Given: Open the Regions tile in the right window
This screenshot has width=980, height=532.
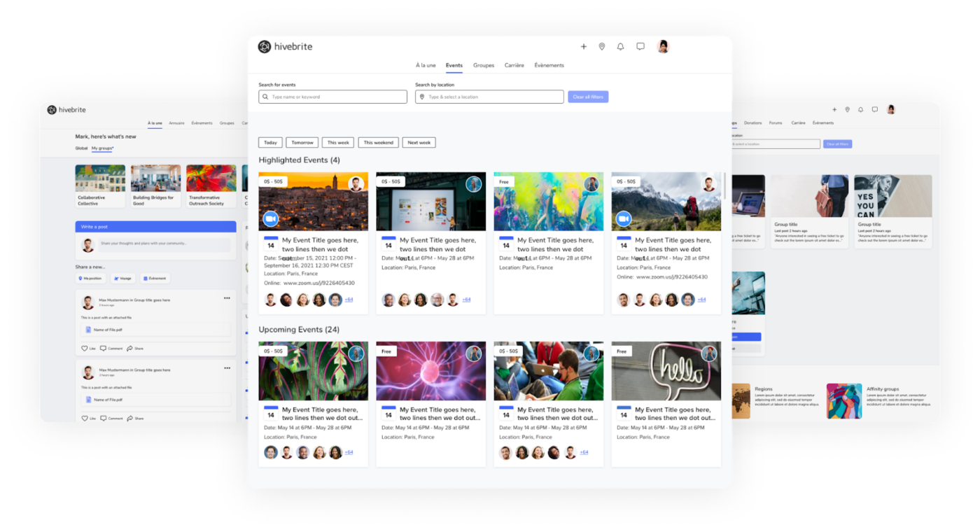Looking at the screenshot, I should coord(775,400).
